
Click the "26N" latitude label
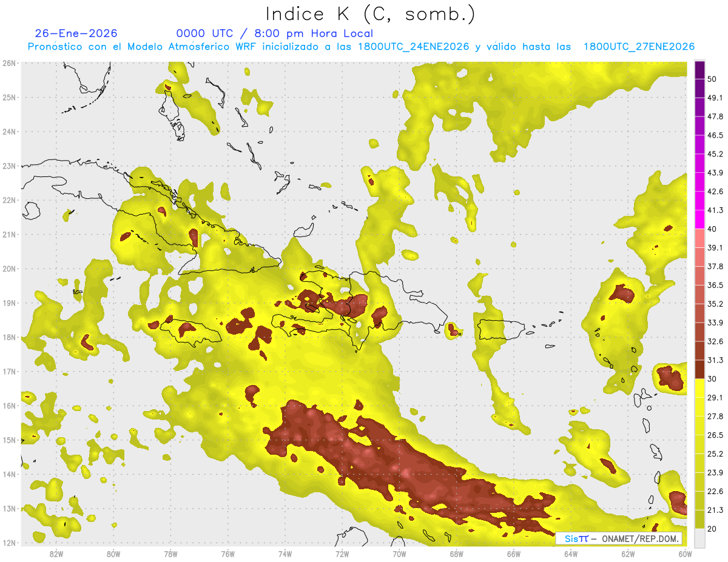tap(9, 63)
